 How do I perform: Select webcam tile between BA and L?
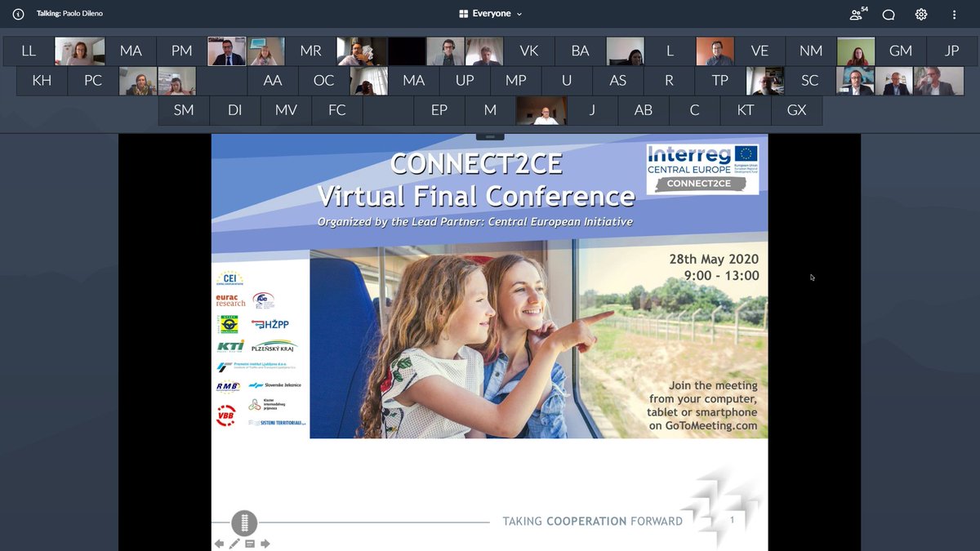click(625, 51)
